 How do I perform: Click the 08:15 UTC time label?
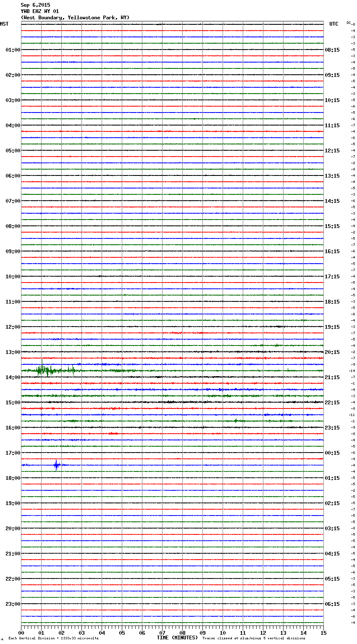coord(332,50)
